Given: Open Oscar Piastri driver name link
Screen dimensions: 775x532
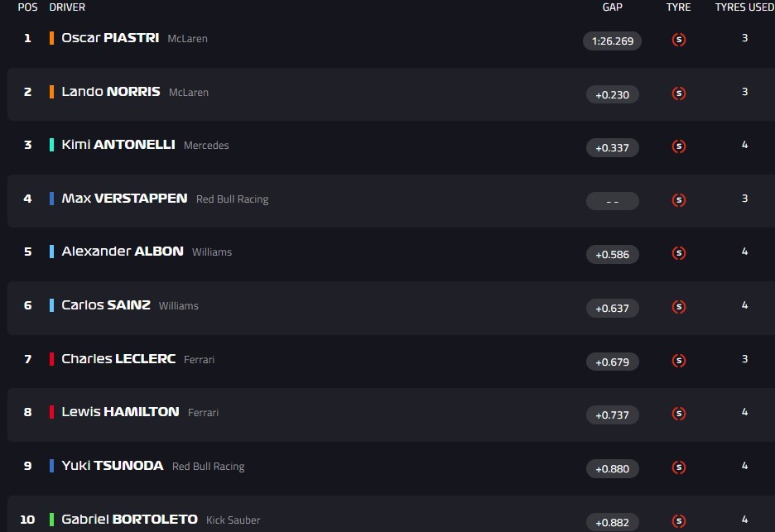Looking at the screenshot, I should [x=110, y=38].
